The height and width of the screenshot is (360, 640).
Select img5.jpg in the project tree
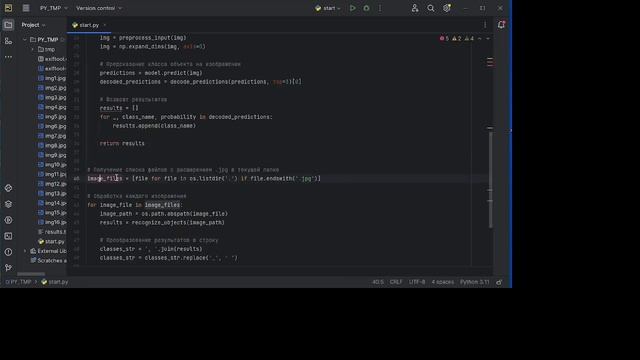[x=52, y=117]
